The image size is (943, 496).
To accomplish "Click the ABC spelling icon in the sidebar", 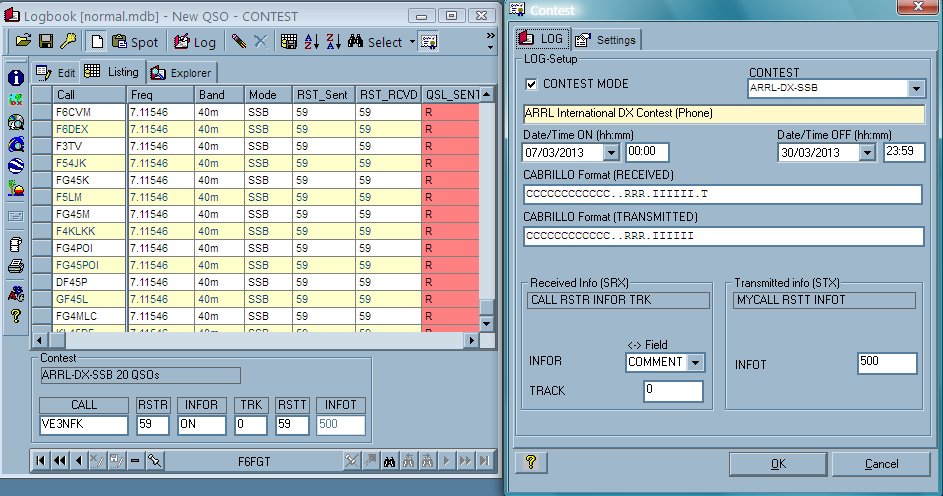I will [16, 293].
